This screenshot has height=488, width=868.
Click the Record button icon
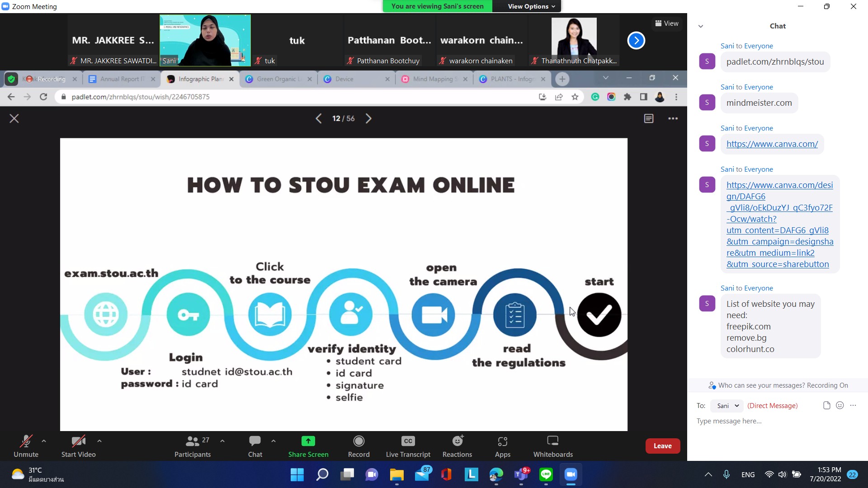coord(359,441)
